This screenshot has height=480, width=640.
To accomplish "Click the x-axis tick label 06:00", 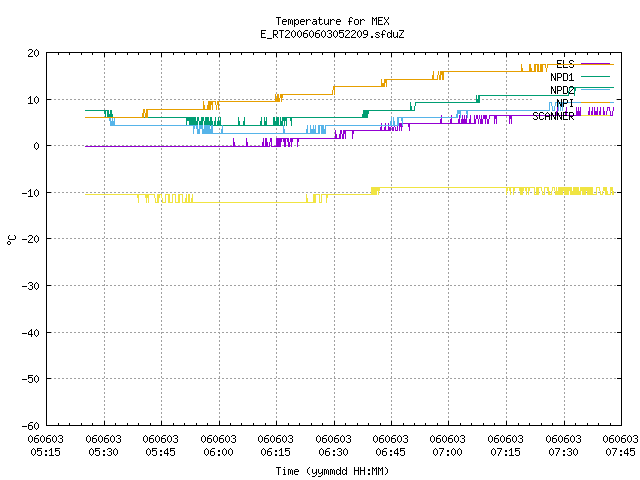I will click(x=218, y=452).
